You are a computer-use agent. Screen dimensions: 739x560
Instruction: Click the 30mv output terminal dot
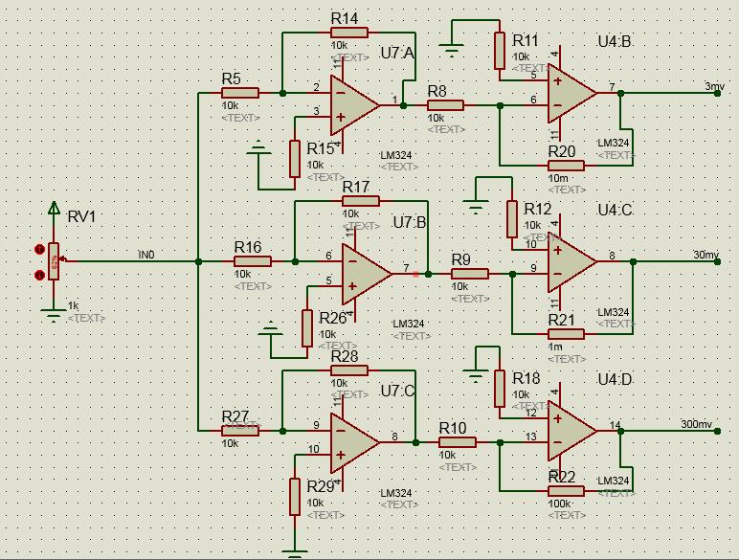point(717,261)
